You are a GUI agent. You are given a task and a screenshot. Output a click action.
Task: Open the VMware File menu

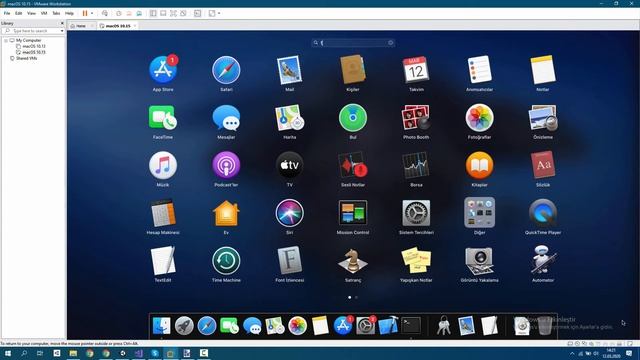(x=7, y=13)
